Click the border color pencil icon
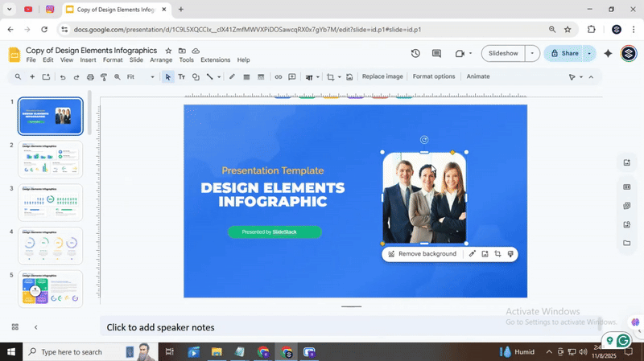The width and height of the screenshot is (644, 361). click(232, 77)
